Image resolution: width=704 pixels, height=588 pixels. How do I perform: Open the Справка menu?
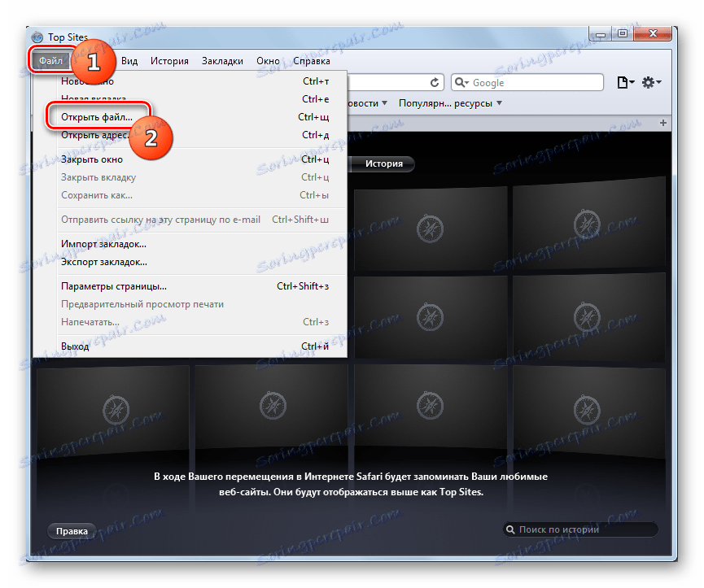(312, 60)
